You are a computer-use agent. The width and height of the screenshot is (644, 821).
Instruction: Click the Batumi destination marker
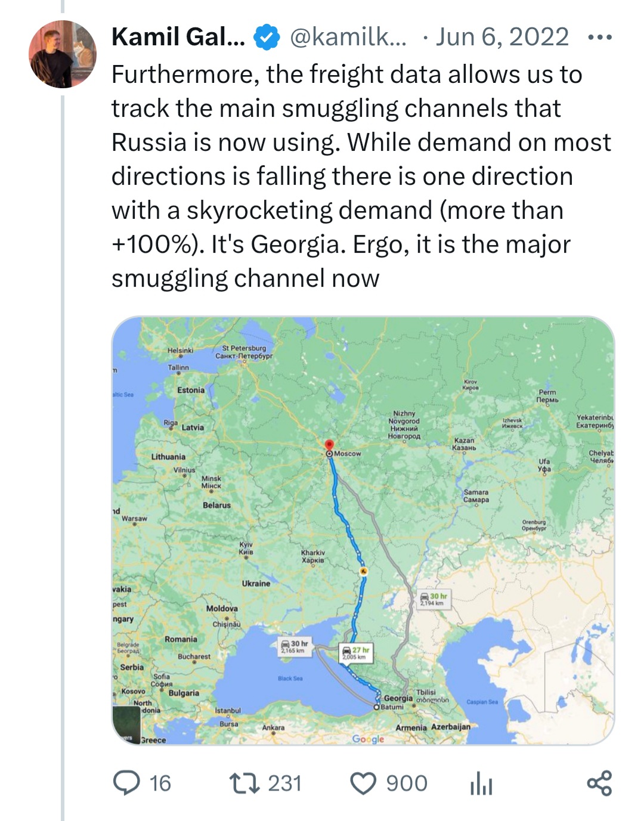pos(377,707)
